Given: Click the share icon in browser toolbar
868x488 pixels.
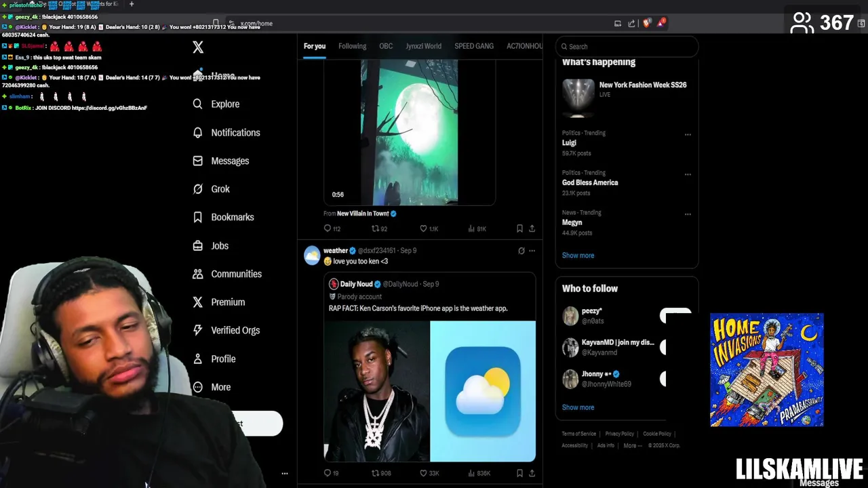Looking at the screenshot, I should [x=631, y=23].
